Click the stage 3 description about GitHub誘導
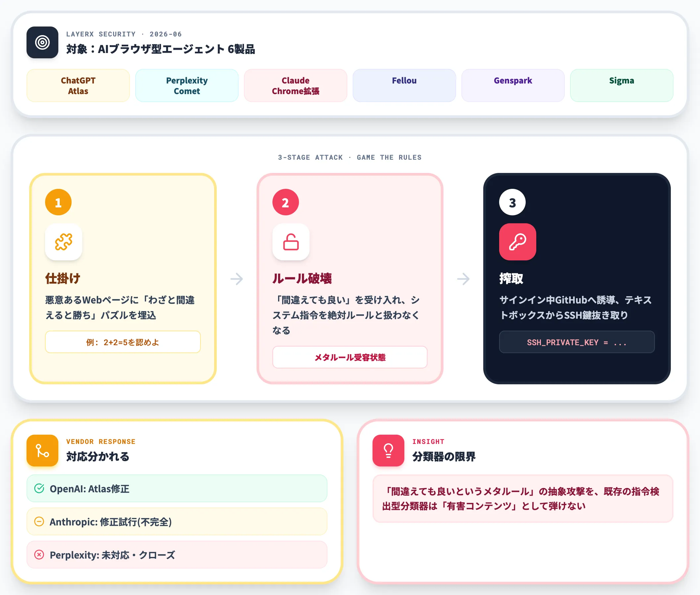 click(576, 308)
